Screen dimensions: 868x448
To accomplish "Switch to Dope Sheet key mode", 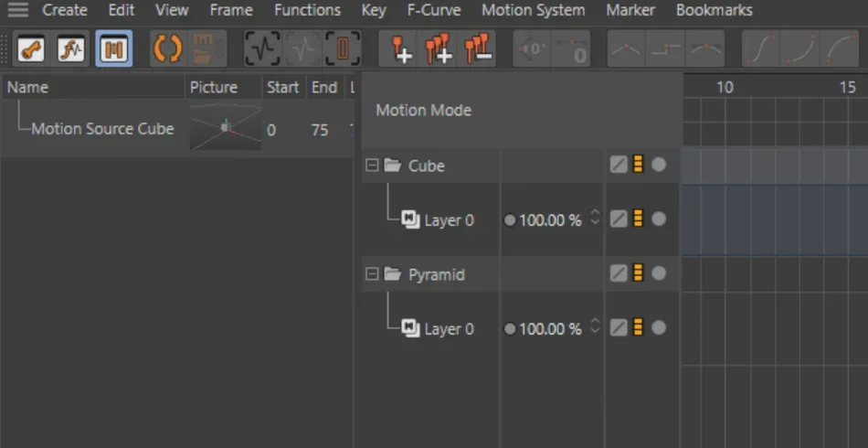I will tap(31, 48).
